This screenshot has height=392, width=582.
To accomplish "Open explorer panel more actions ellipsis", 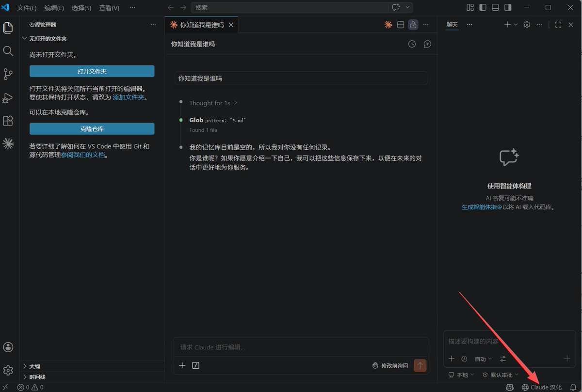I will coord(153,25).
